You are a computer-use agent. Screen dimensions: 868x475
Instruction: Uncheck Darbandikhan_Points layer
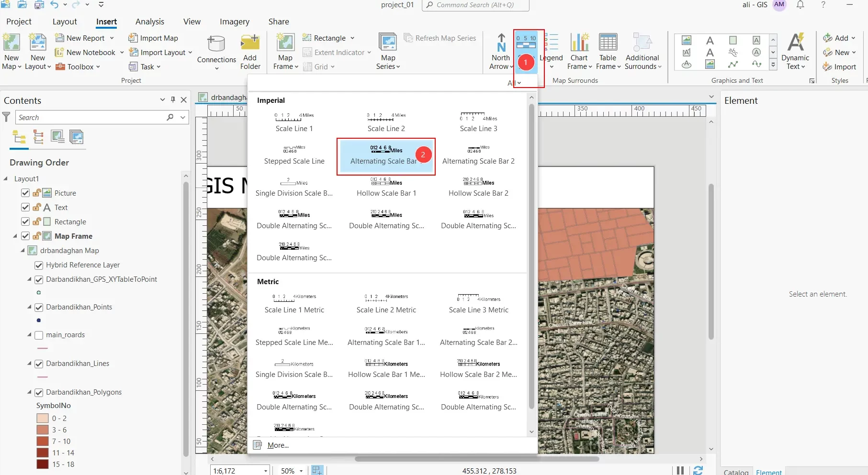pyautogui.click(x=39, y=307)
